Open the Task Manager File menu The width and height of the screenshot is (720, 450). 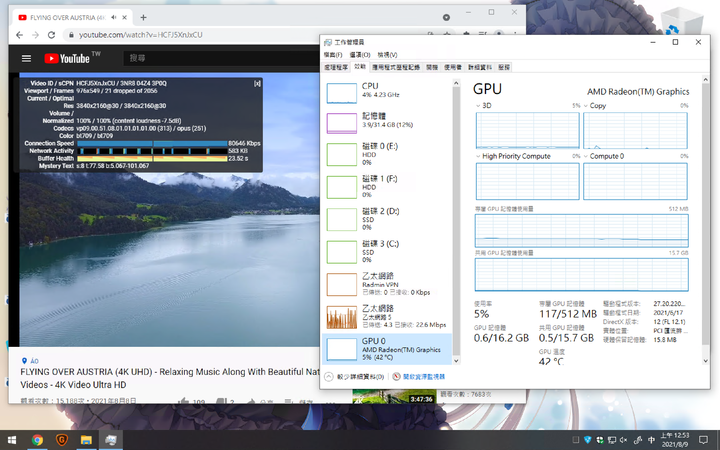click(333, 55)
